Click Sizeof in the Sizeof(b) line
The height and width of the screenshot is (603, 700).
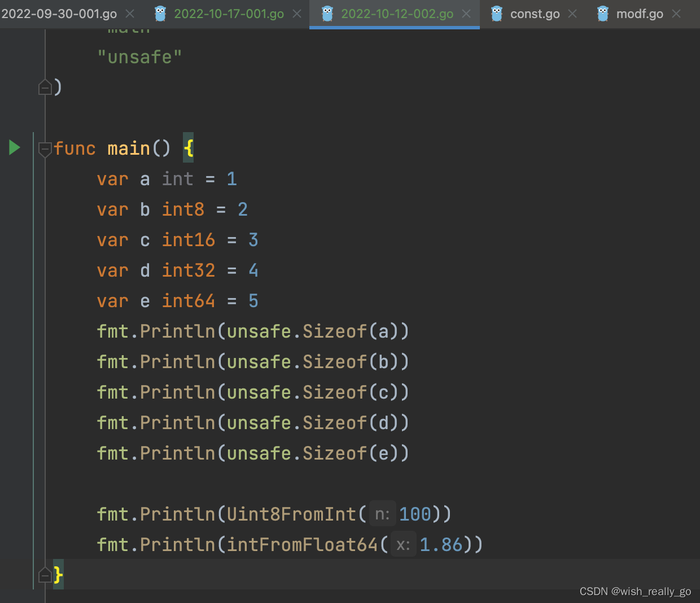[335, 362]
